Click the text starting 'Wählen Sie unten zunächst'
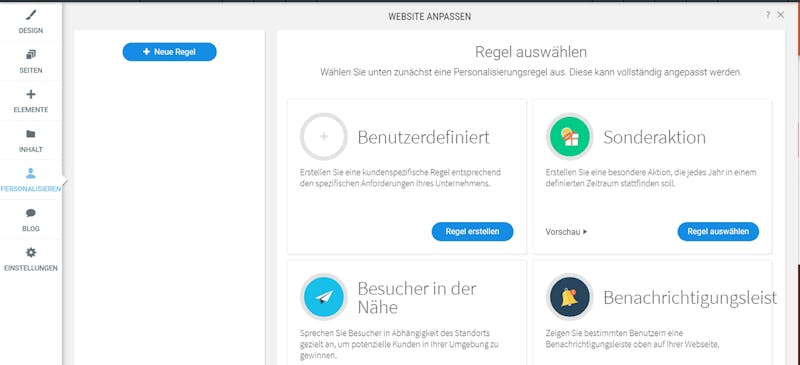800x365 pixels. click(531, 72)
